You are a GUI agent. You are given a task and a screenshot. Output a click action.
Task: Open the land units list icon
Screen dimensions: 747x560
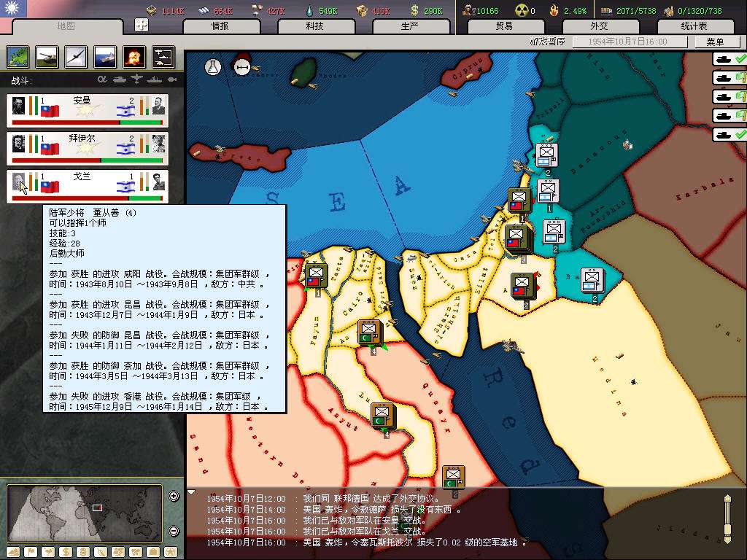click(x=46, y=56)
